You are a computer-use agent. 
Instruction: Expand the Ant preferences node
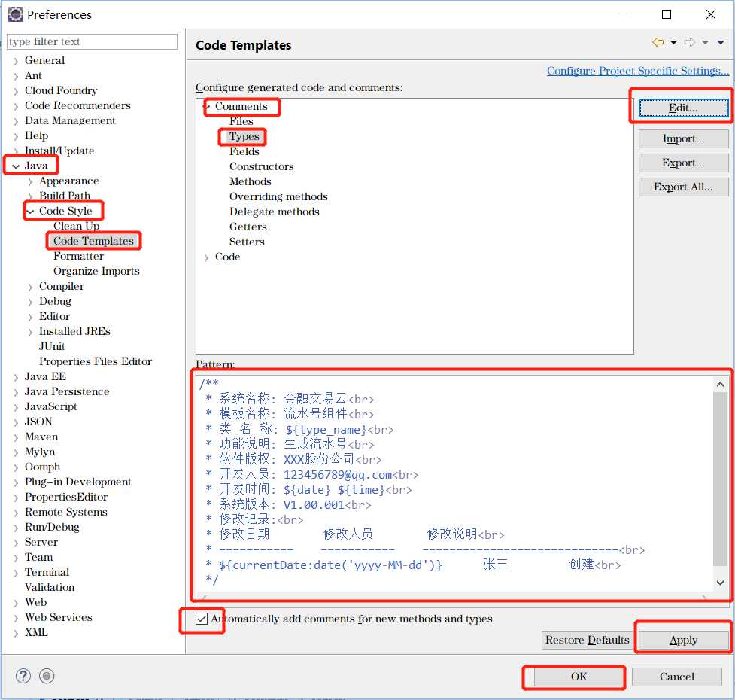point(16,76)
